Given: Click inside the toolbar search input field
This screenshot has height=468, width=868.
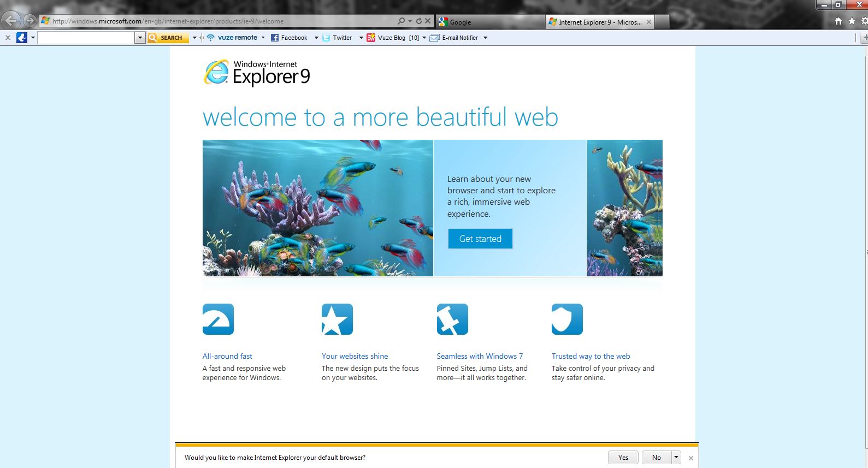Looking at the screenshot, I should pos(86,38).
